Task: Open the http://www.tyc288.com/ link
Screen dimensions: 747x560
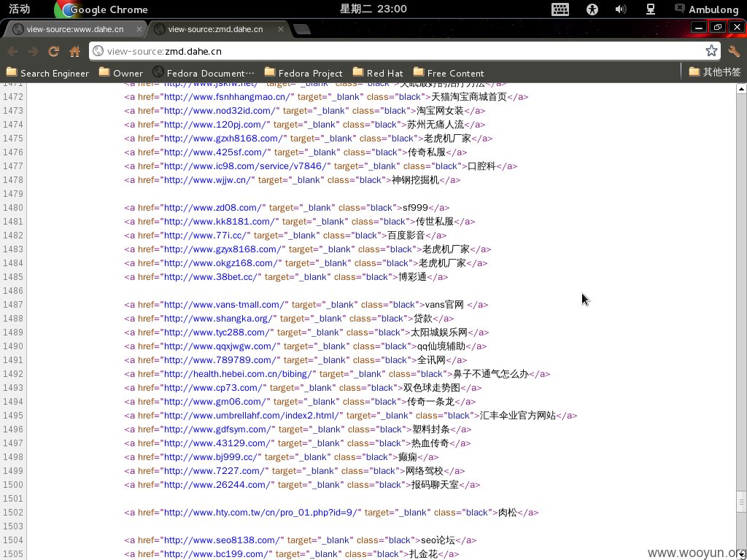Action: (x=217, y=332)
